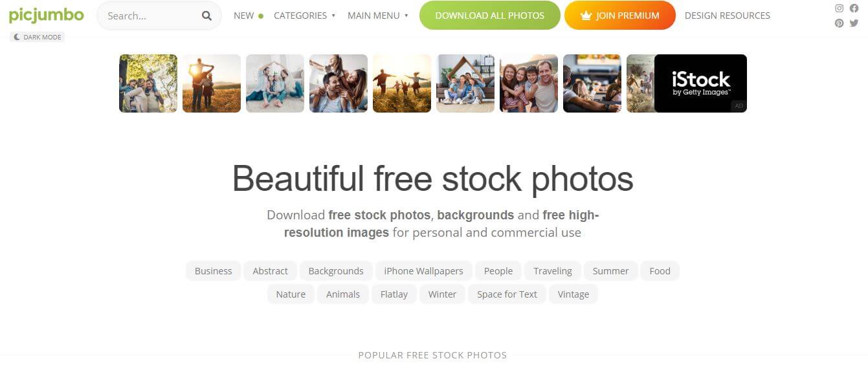Toggle Dark Mode
The width and height of the screenshot is (868, 372).
[38, 38]
